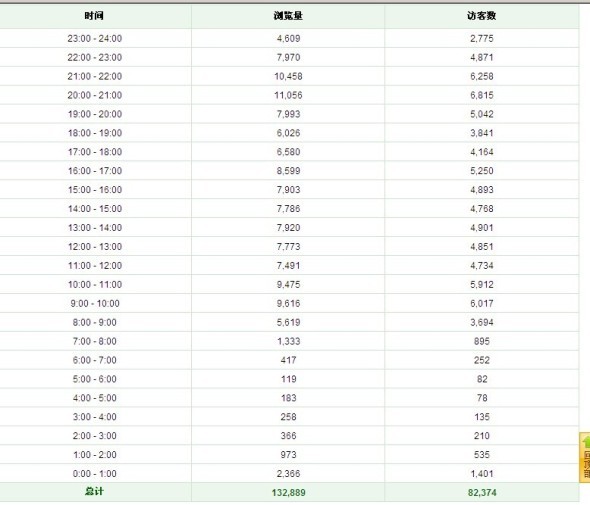Click the 5,912 visitor count cell
This screenshot has height=505, width=590.
click(482, 284)
